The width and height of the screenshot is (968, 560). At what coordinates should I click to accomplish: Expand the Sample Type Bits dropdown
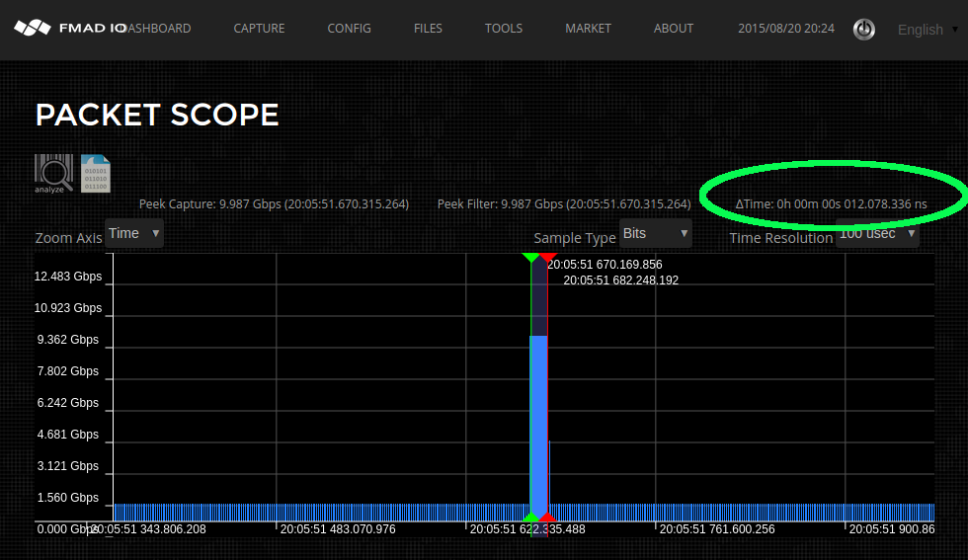[655, 233]
